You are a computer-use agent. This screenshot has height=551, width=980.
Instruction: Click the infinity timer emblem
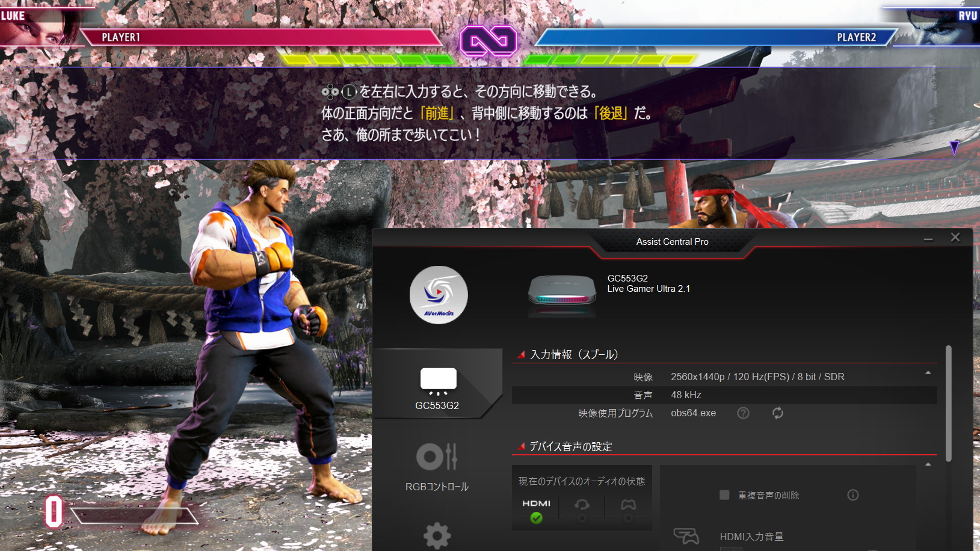tap(488, 41)
